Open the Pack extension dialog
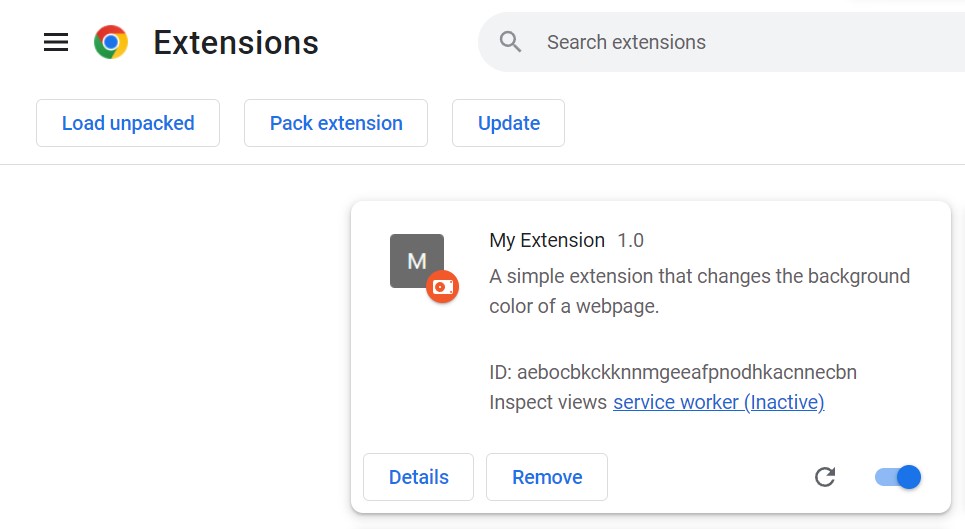The height and width of the screenshot is (529, 965). (336, 123)
